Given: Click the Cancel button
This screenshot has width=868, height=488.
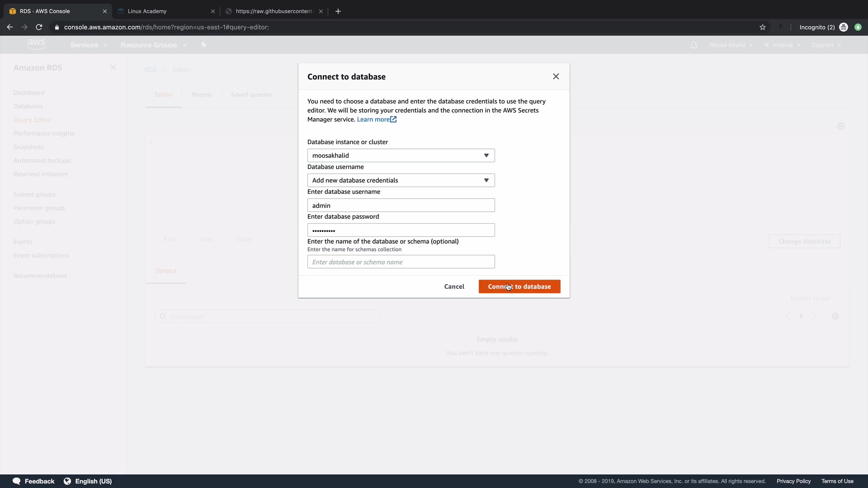Looking at the screenshot, I should pos(454,286).
